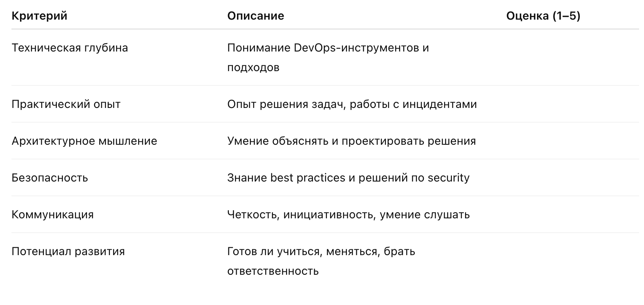
Task: Click empty score cell for Коммуникация
Action: click(x=572, y=214)
